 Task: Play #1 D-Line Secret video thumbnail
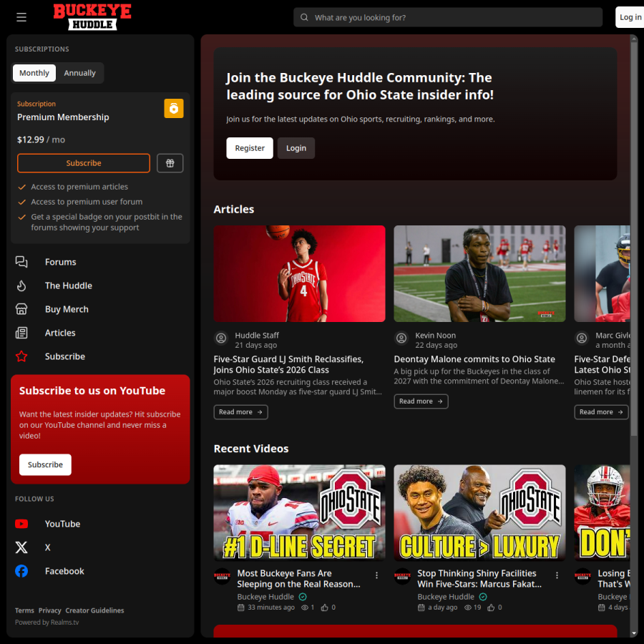tap(299, 512)
